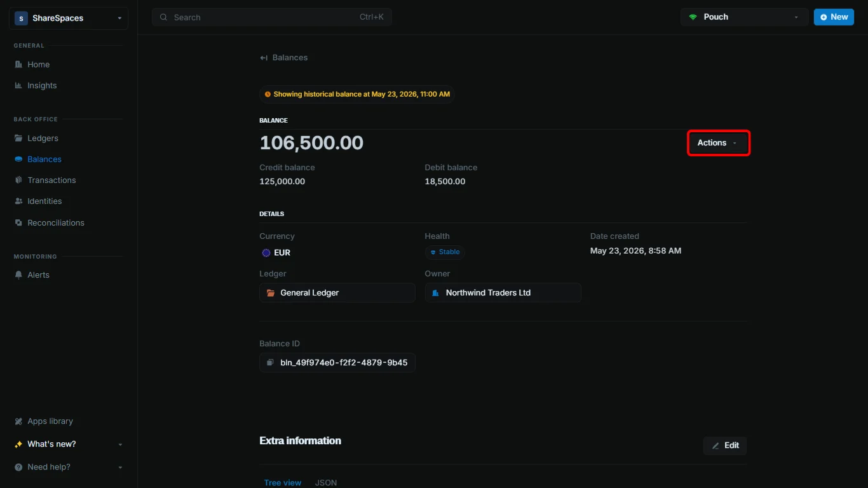Click the 106,500.00 balance amount
This screenshot has height=488, width=868.
click(x=311, y=143)
